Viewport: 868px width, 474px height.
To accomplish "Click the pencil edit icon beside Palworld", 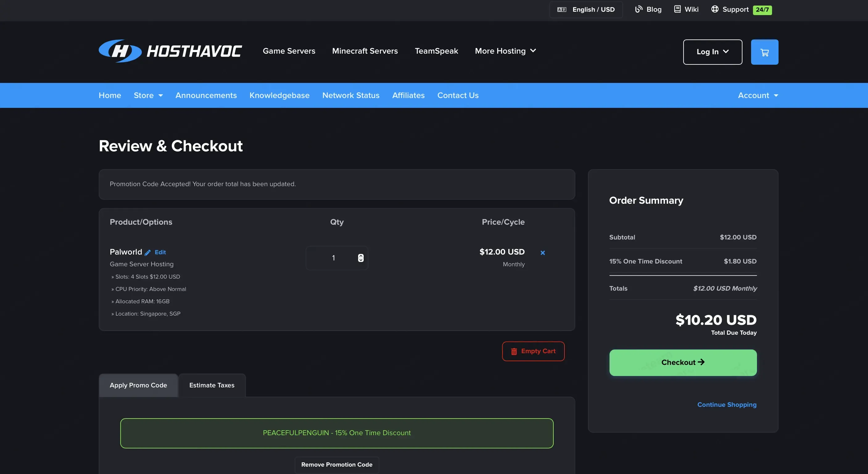I will pyautogui.click(x=147, y=252).
